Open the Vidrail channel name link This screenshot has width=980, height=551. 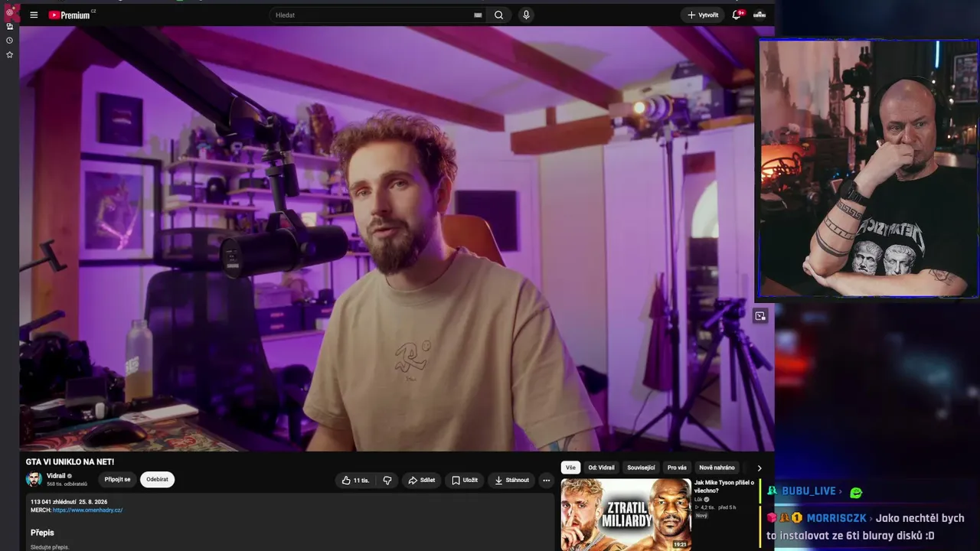[x=56, y=476]
